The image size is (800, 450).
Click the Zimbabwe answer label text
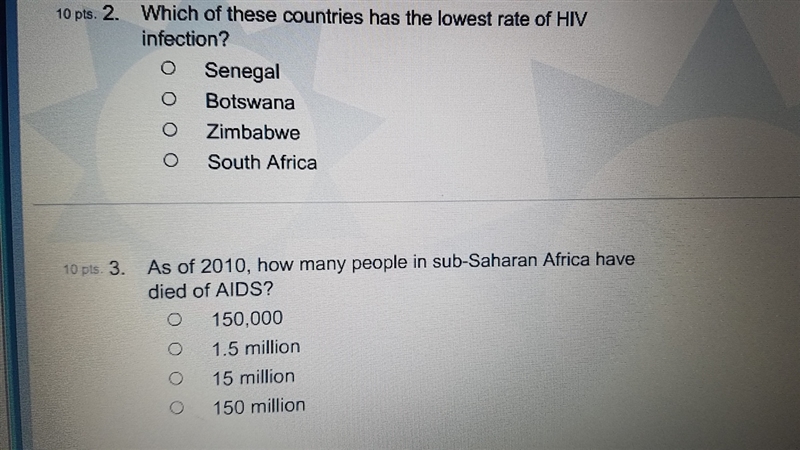tap(253, 132)
